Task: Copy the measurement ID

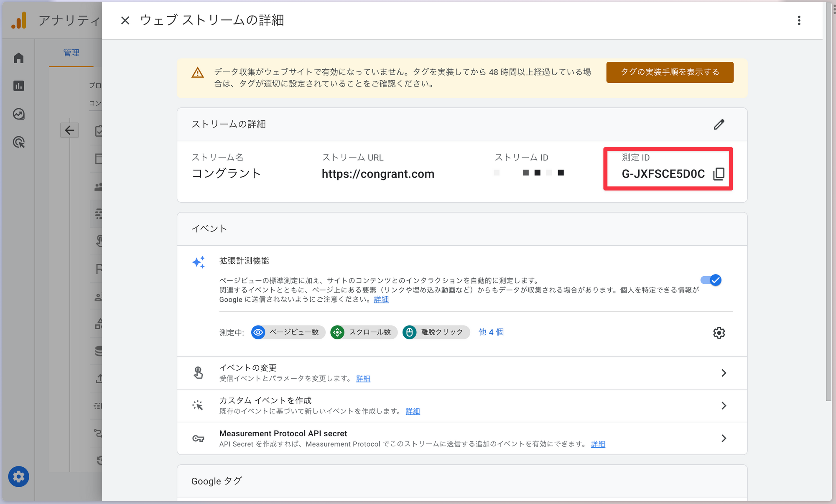Action: (x=719, y=174)
